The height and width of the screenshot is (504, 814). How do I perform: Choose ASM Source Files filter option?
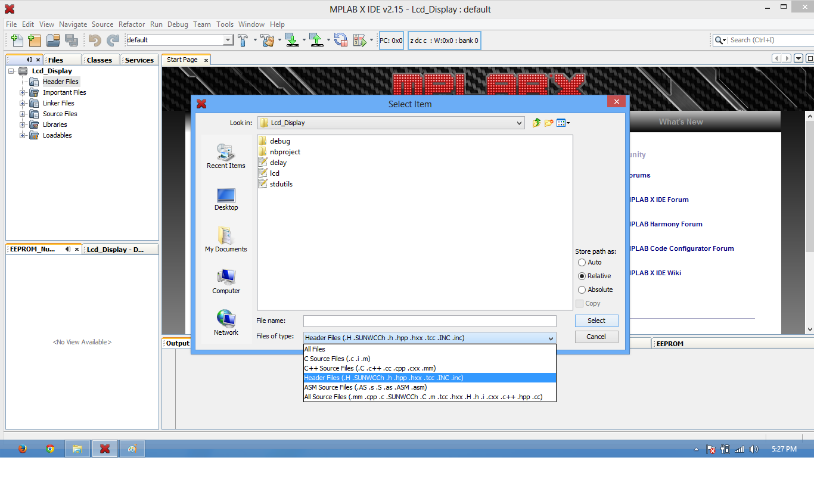coord(430,387)
